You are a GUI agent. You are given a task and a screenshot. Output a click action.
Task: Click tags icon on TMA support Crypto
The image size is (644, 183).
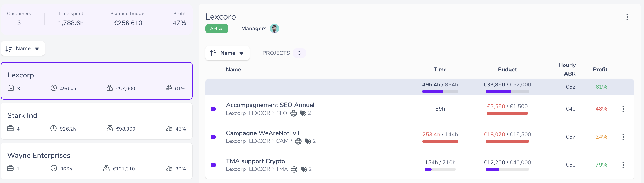tap(304, 170)
